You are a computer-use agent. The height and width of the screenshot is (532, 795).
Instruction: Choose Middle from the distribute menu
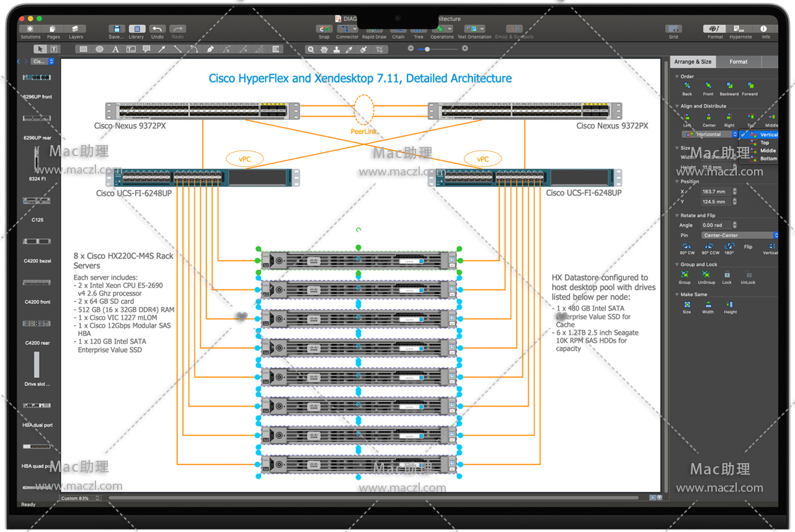[768, 151]
